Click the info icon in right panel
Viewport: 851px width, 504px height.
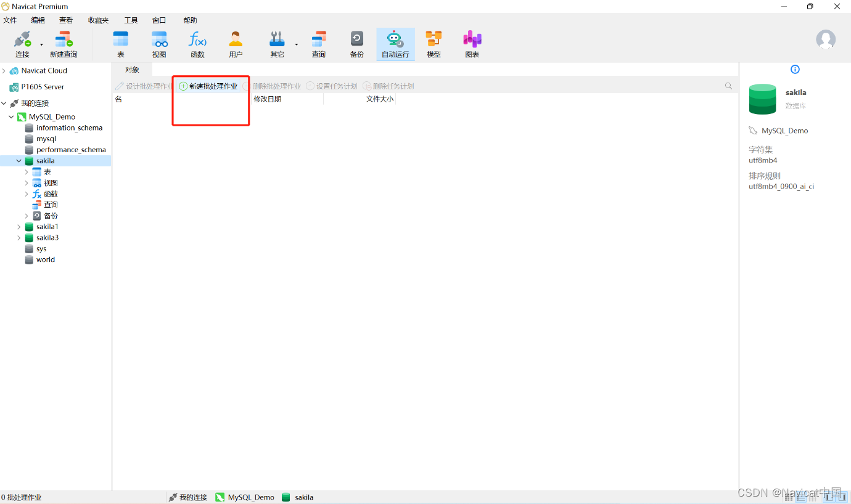coord(795,69)
